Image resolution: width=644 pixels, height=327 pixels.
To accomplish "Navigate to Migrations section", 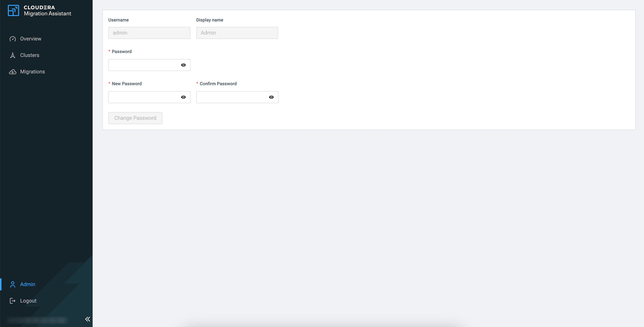I will pos(33,72).
